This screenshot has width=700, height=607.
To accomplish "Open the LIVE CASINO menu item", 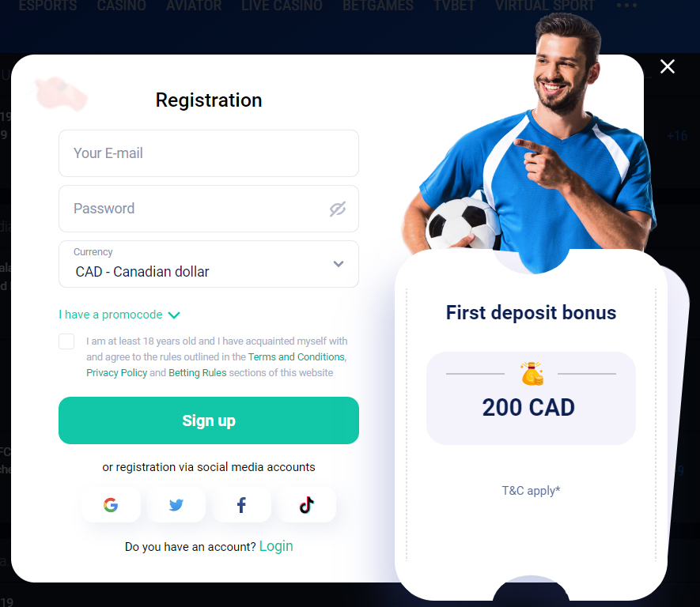I will coord(282,6).
